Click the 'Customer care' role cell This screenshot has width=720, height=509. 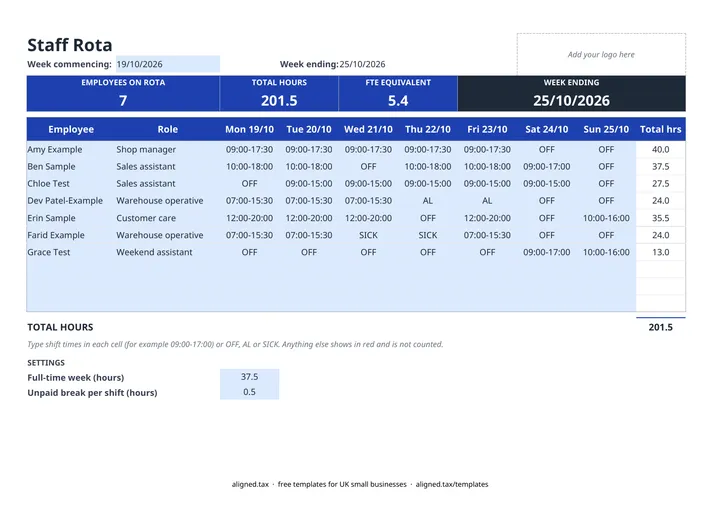(x=168, y=218)
